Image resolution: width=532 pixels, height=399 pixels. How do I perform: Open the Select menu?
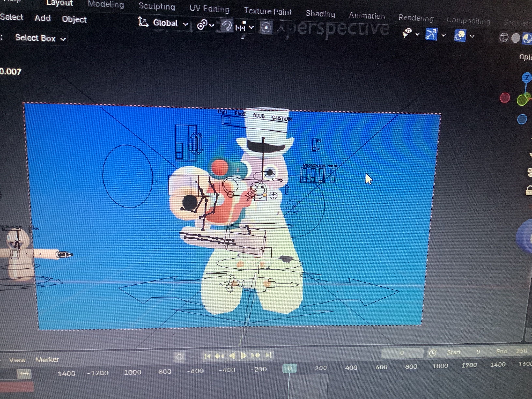[x=12, y=17]
